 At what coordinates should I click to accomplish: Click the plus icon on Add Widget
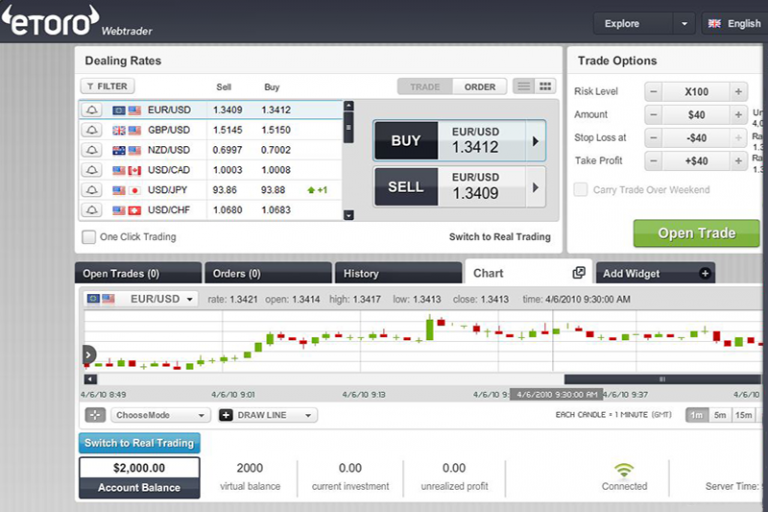(x=705, y=273)
